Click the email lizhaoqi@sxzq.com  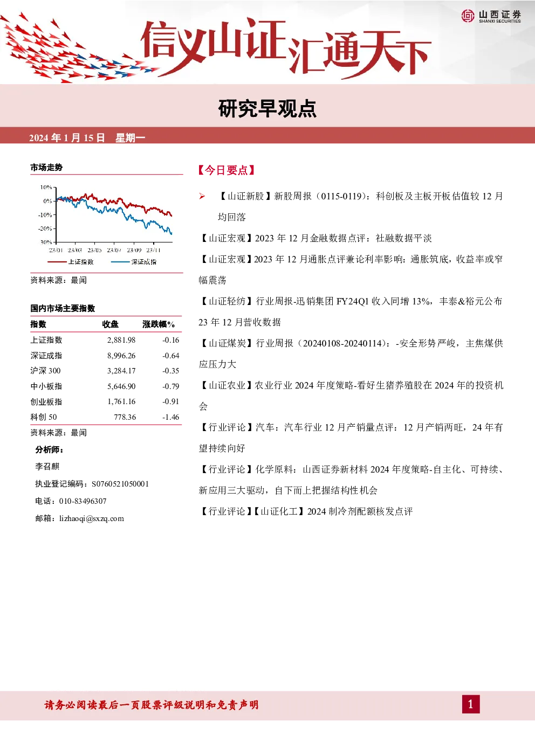(x=92, y=518)
